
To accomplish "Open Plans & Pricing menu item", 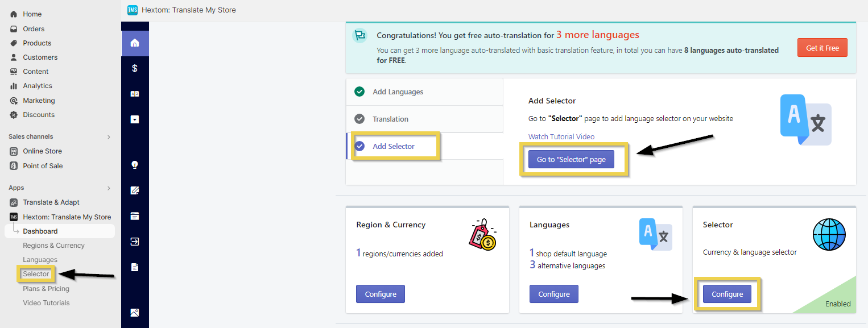I will click(x=46, y=289).
